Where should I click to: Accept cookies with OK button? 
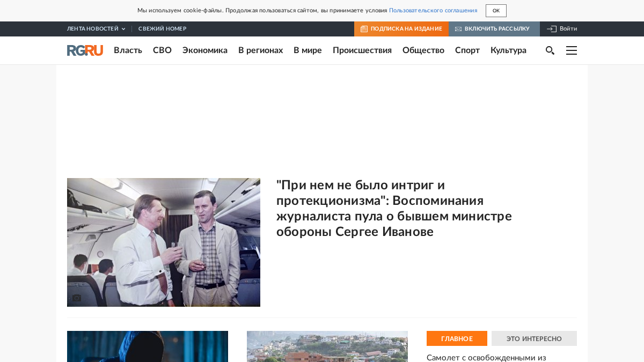(x=496, y=11)
